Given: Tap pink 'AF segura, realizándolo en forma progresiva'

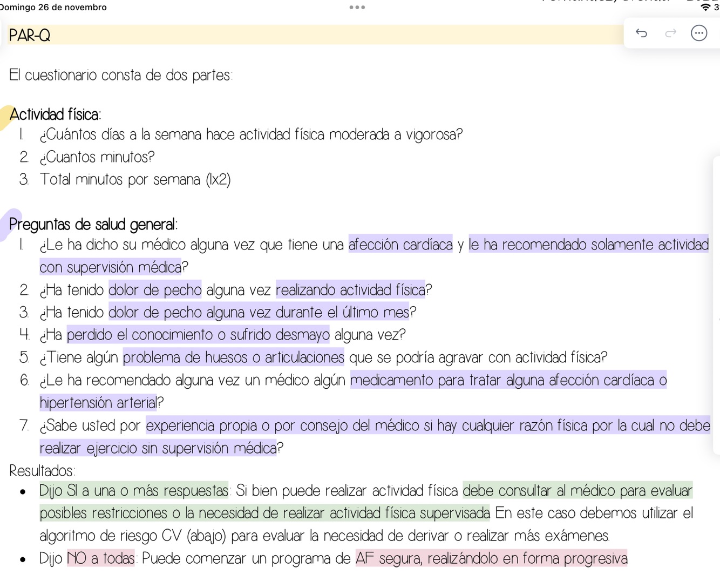Looking at the screenshot, I should [492, 558].
